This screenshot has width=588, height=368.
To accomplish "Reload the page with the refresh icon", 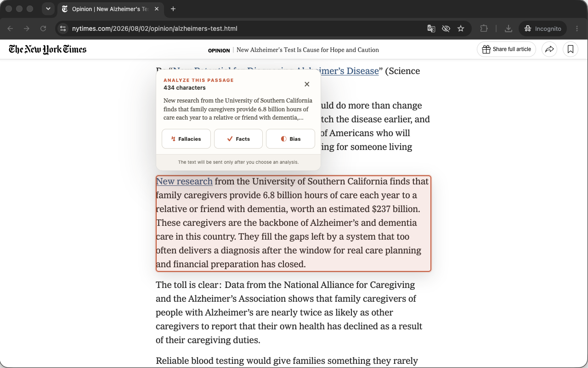I will [x=43, y=29].
